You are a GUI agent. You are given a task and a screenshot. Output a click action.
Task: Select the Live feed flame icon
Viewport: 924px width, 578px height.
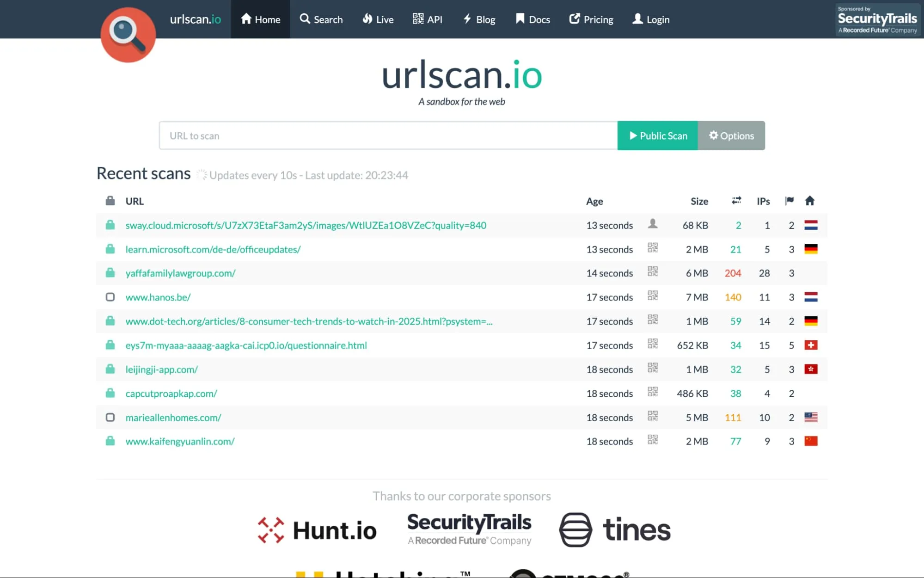point(377,19)
